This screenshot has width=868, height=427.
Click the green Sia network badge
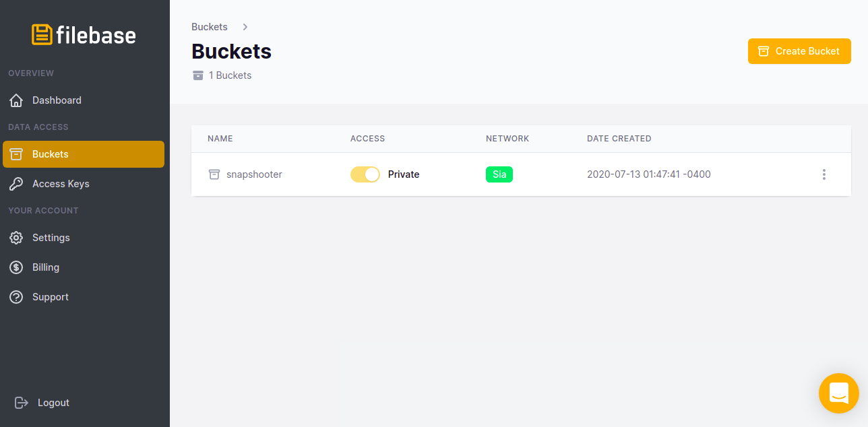tap(499, 174)
